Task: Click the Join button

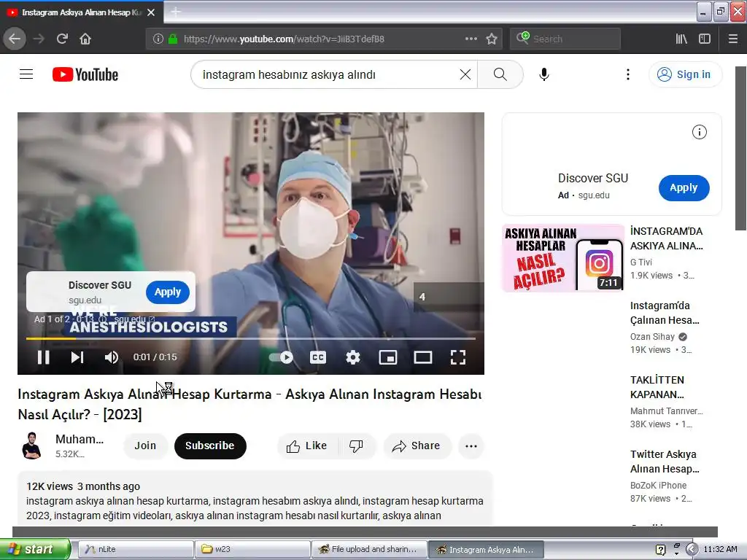Action: click(x=145, y=446)
